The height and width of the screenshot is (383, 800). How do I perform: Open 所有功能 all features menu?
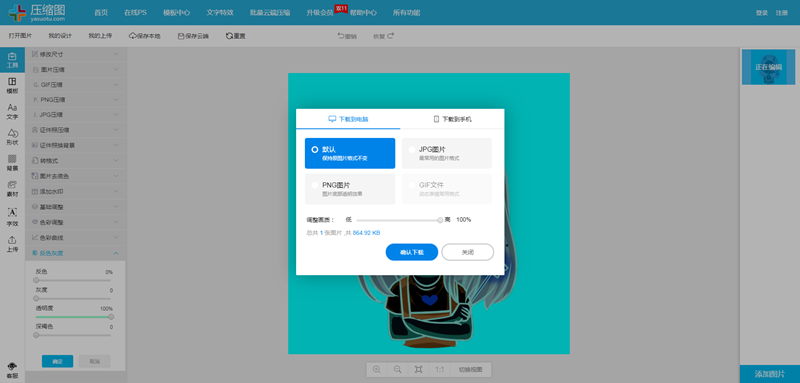[407, 13]
